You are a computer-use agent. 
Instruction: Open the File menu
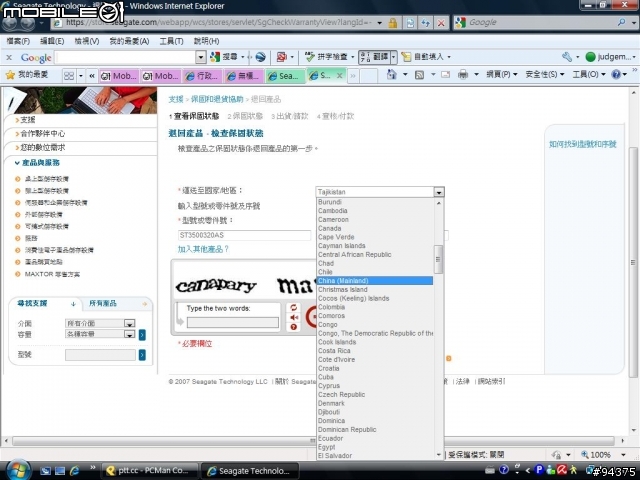pos(18,41)
